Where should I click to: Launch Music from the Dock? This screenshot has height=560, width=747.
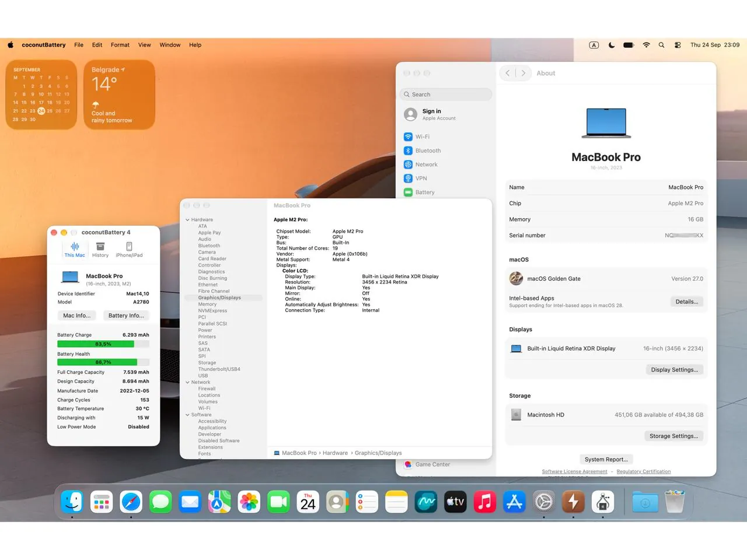tap(485, 502)
